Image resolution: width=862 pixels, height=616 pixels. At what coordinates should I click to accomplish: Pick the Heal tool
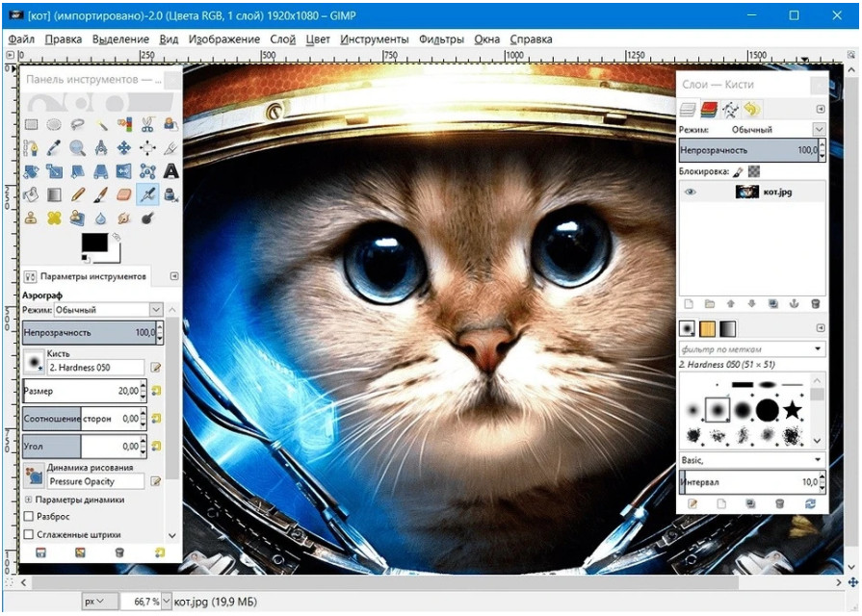coord(54,218)
